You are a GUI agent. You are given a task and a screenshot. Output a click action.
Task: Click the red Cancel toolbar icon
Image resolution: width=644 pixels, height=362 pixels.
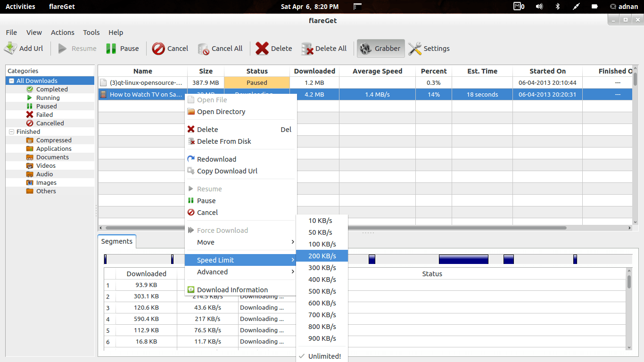coord(158,49)
